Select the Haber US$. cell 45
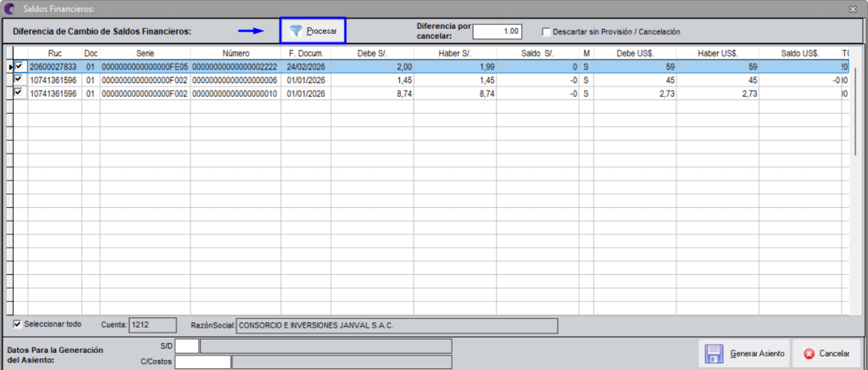 click(718, 81)
